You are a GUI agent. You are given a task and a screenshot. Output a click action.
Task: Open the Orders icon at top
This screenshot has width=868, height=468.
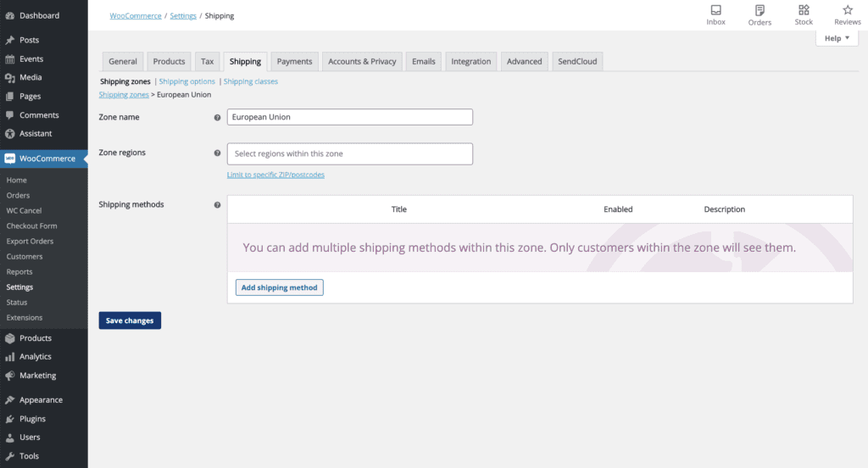pyautogui.click(x=759, y=10)
